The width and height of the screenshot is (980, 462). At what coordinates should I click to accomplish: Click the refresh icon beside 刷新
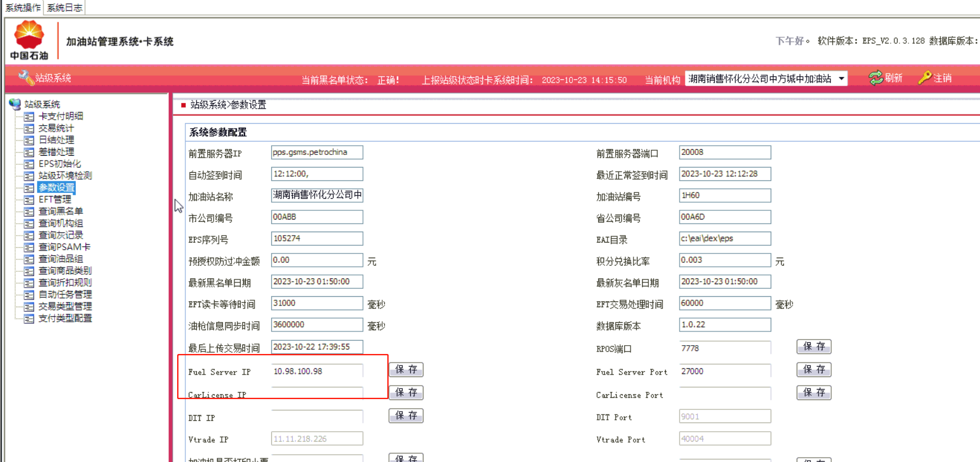coord(875,78)
